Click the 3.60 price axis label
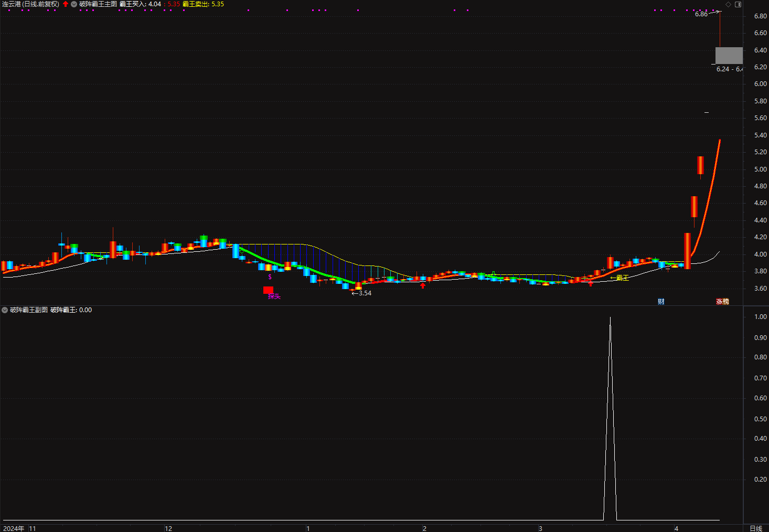 pyautogui.click(x=761, y=289)
